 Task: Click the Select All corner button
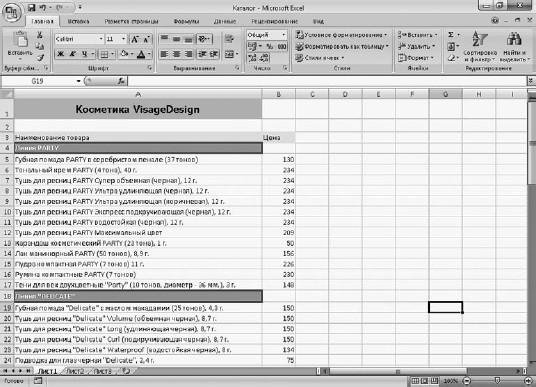7,94
